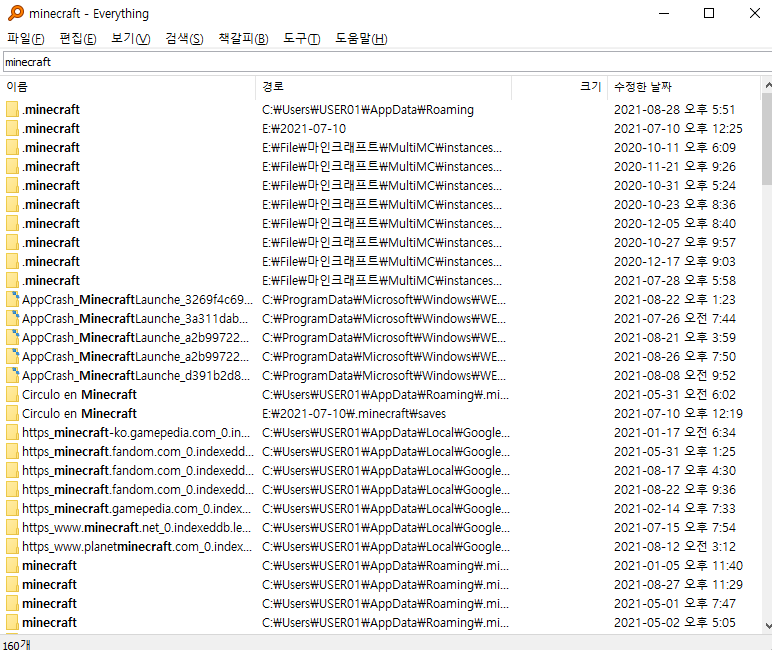This screenshot has height=650, width=772.
Task: Open the 도움말(H) menu
Action: [x=361, y=39]
